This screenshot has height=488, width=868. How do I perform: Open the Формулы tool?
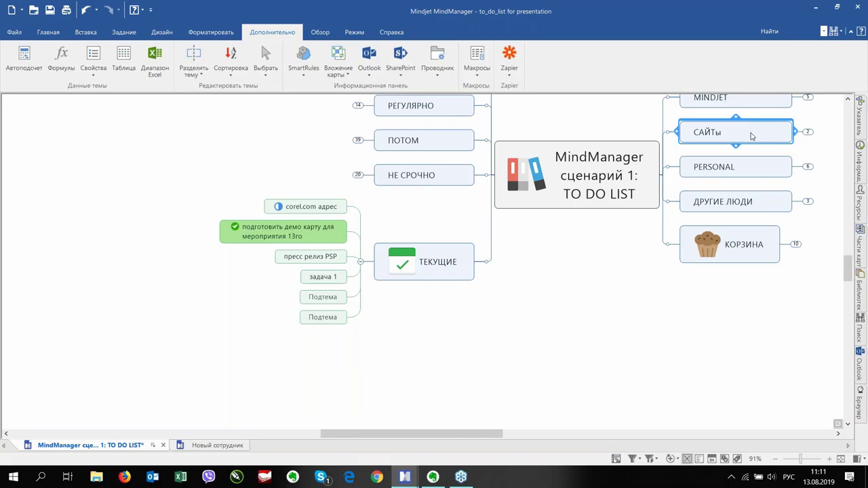pos(61,58)
